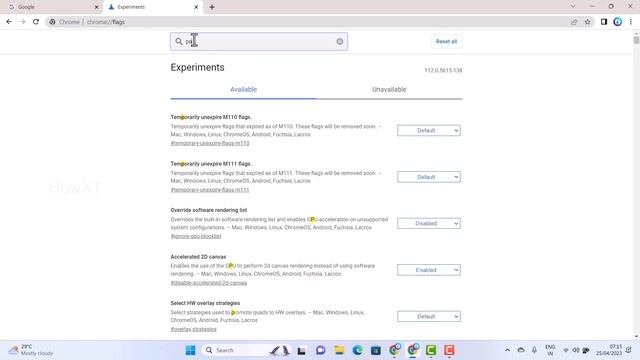Image resolution: width=640 pixels, height=360 pixels.
Task: Open the red Camtasia recorder taskbar icon
Action: pos(449,350)
